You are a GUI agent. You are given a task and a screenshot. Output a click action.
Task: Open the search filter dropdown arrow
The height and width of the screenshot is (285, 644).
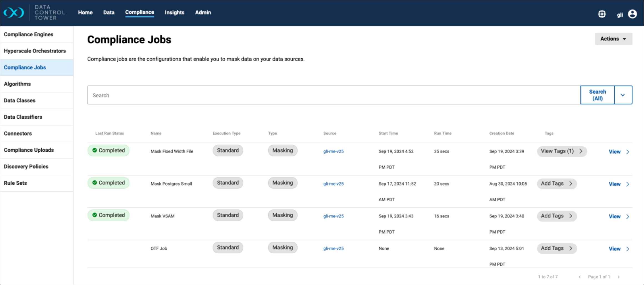[623, 95]
